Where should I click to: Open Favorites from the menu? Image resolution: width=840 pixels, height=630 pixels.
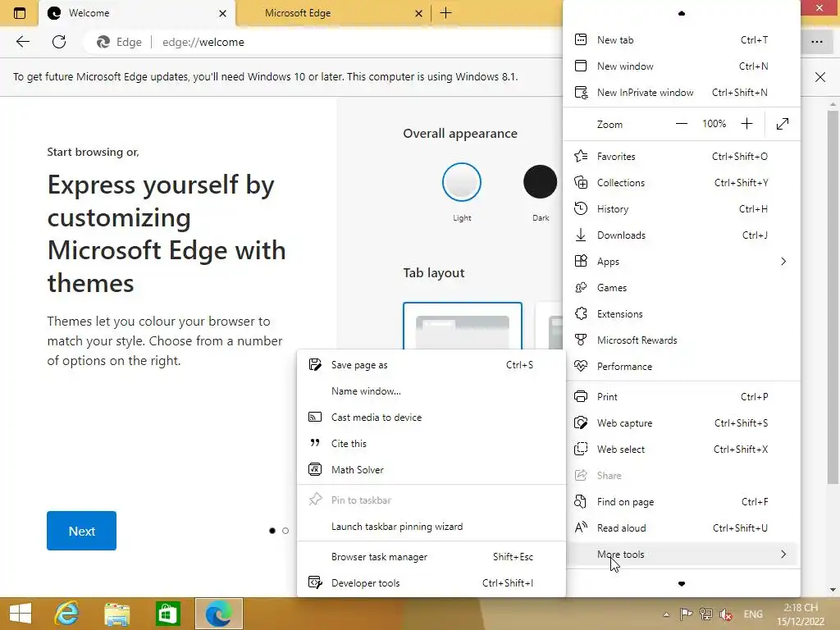[x=682, y=157]
